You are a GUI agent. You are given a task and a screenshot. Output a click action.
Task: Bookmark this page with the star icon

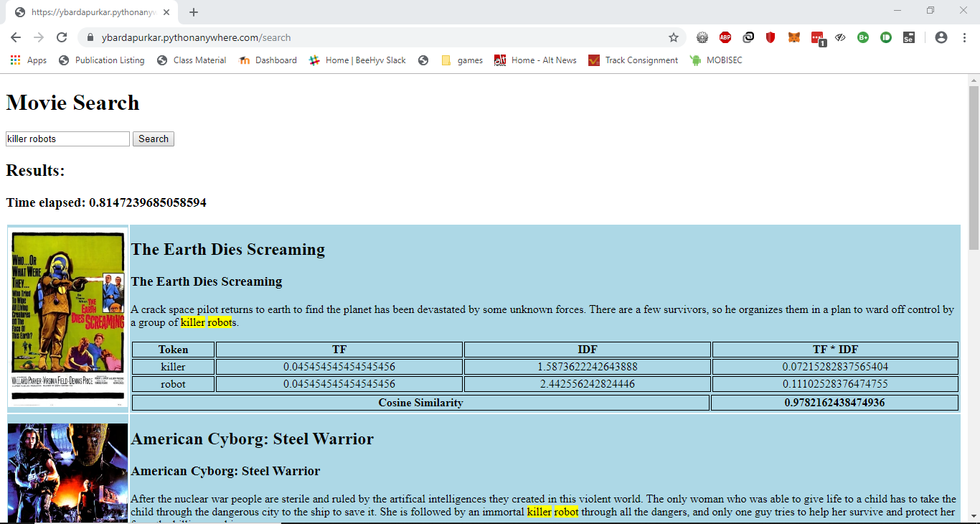click(x=674, y=37)
